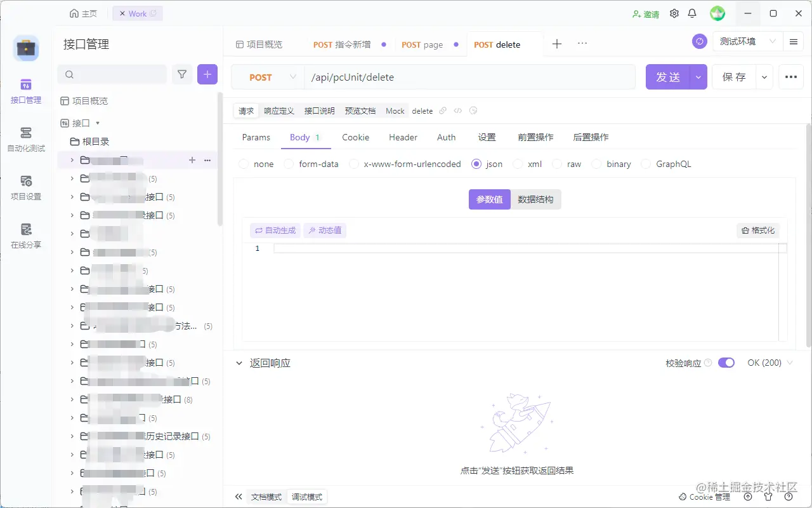Open the more options on the highlighted folder row

(x=207, y=160)
